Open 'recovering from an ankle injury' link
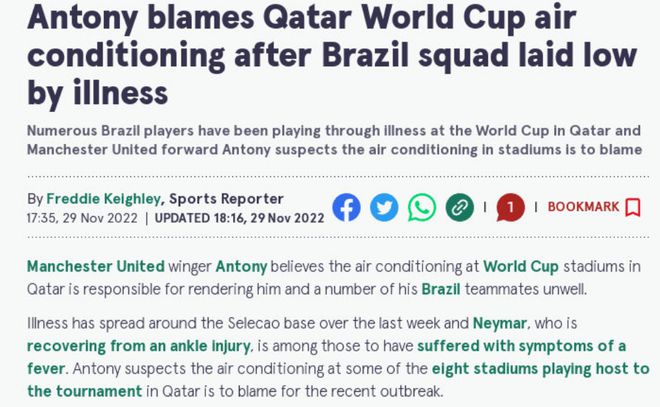This screenshot has width=660, height=407. tap(139, 346)
